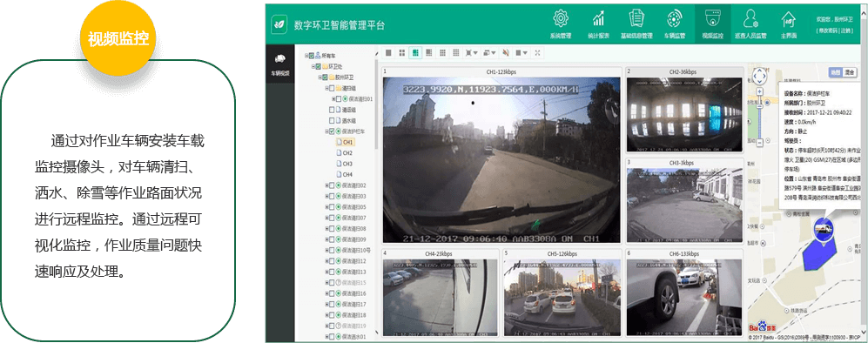The width and height of the screenshot is (868, 343).
Task: Uncheck the 保洁护栏车 checkbox
Action: pos(332,131)
